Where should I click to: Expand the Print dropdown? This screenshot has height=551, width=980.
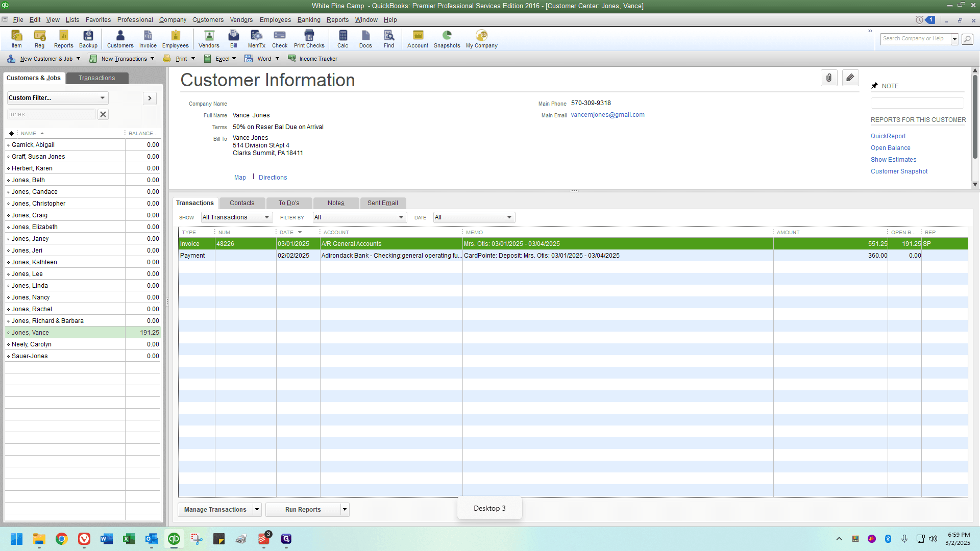[193, 59]
